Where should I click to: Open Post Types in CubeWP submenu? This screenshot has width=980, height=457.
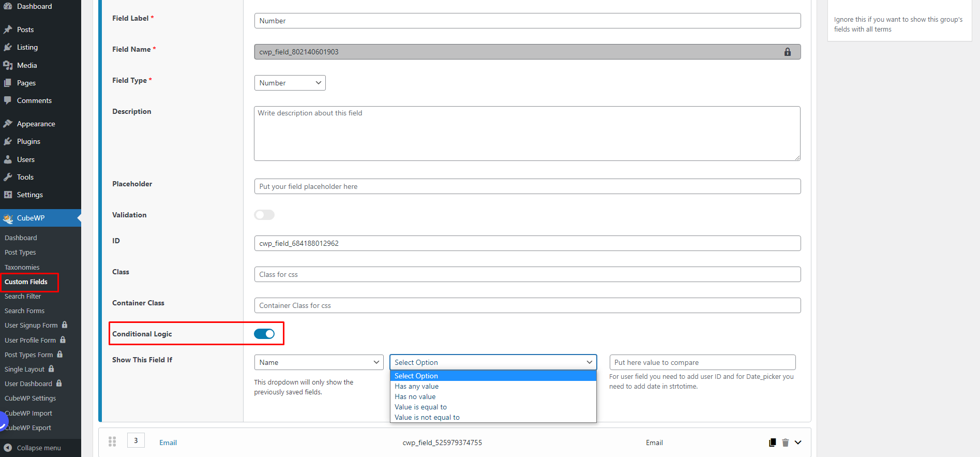(20, 252)
